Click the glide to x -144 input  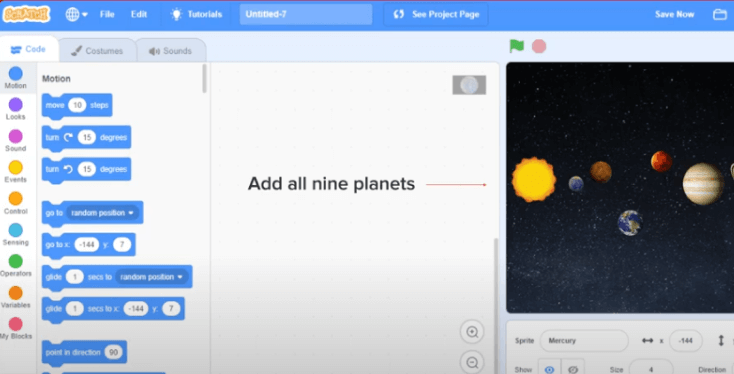(136, 309)
